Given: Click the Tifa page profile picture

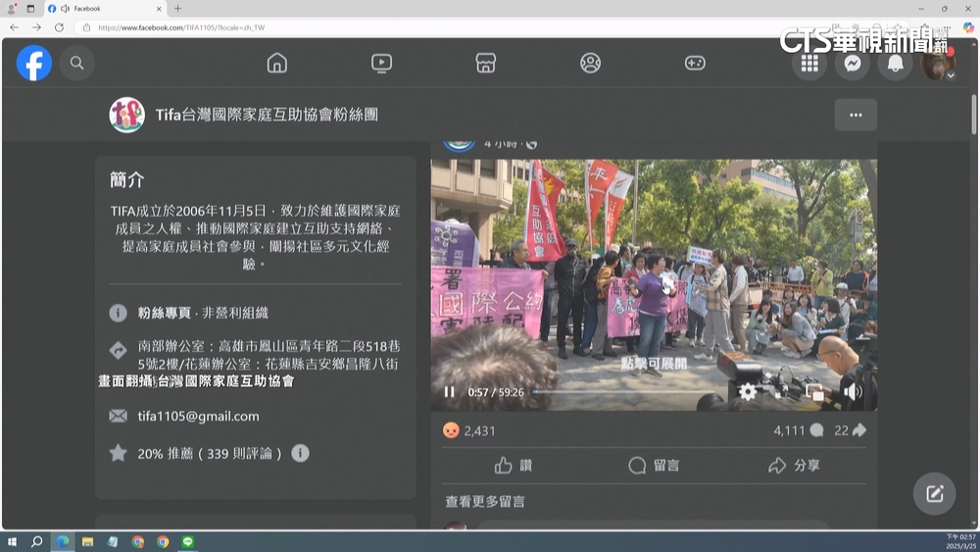Looking at the screenshot, I should coord(126,115).
